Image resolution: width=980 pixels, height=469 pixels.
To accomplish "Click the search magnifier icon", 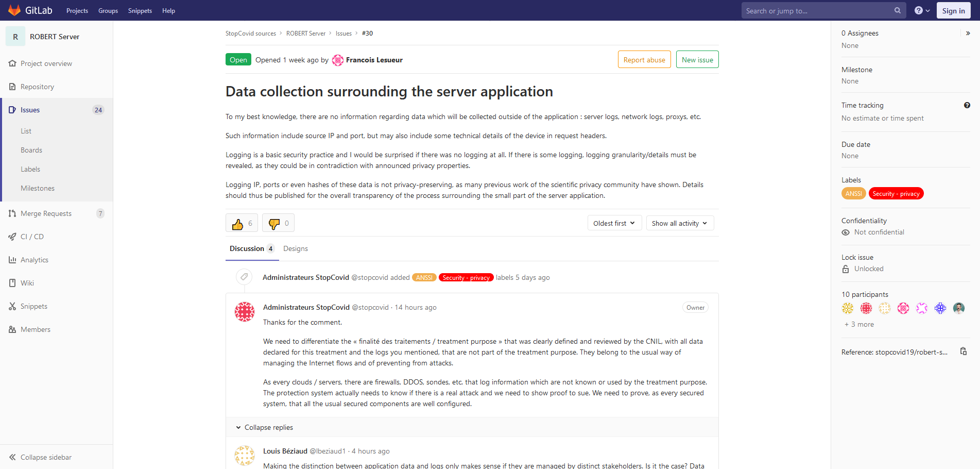I will coord(898,10).
